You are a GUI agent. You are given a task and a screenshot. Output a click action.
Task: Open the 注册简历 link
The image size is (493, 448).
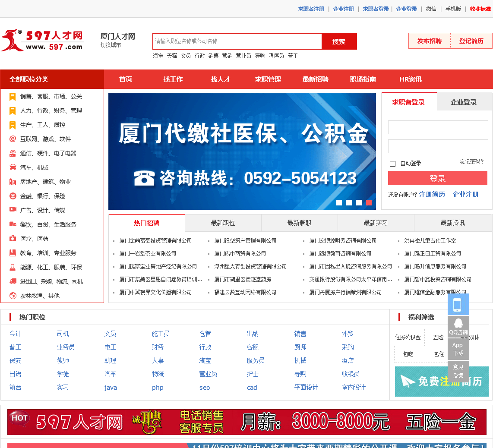tap(432, 195)
